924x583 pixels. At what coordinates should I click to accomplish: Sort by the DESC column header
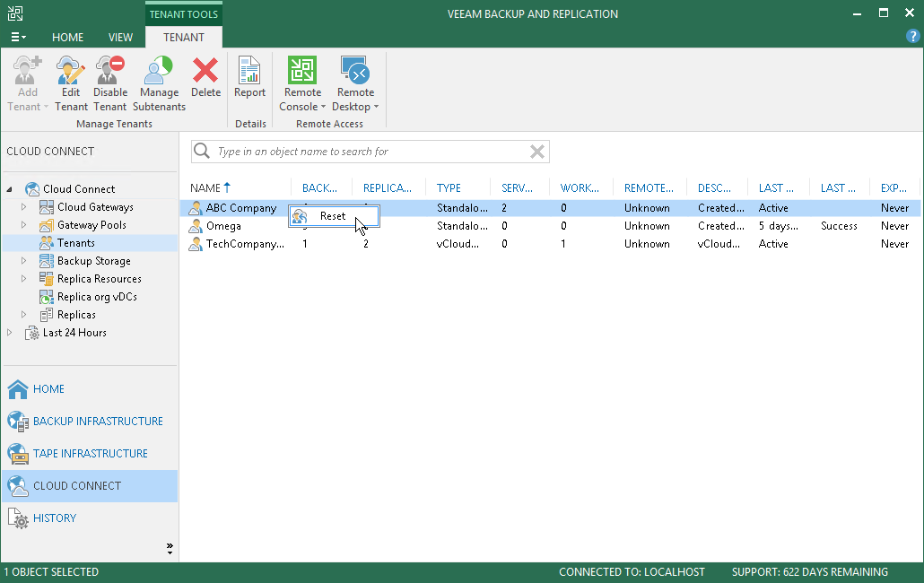(x=714, y=187)
